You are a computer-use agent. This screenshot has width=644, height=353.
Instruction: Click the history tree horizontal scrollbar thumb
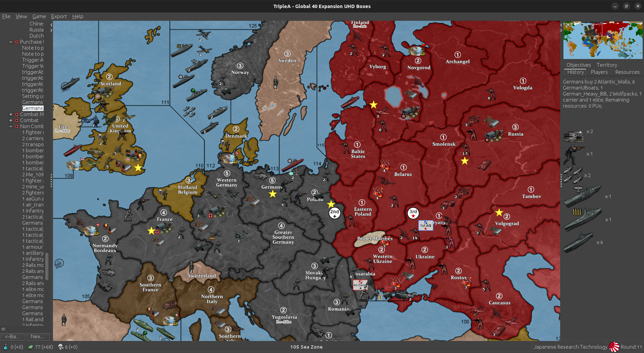coord(3,329)
